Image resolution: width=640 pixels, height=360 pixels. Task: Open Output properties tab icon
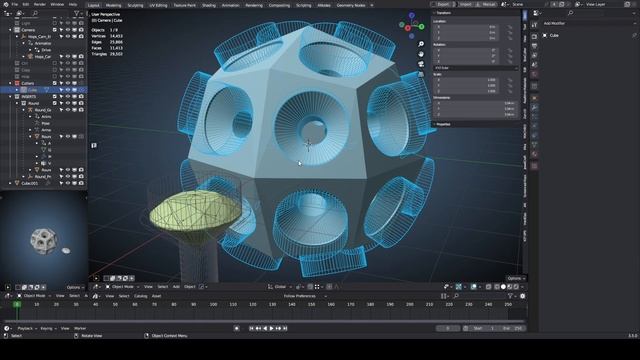click(535, 46)
